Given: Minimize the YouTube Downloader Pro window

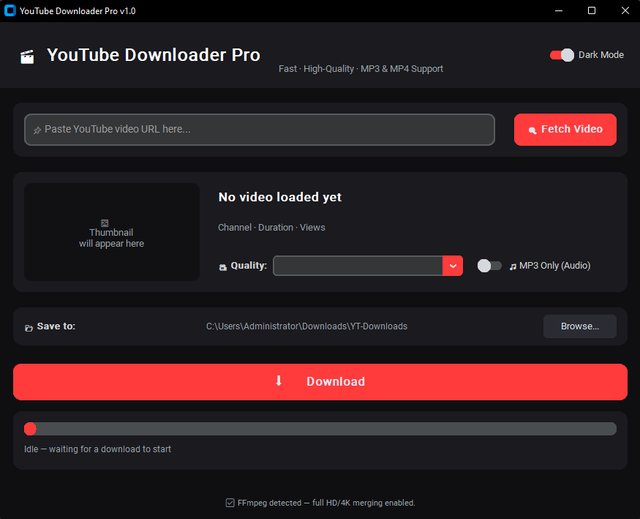Looking at the screenshot, I should (558, 11).
